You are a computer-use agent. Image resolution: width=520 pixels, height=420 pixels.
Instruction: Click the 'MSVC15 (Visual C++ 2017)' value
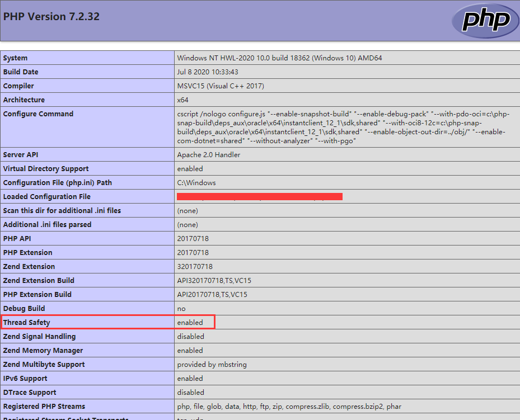[x=221, y=86]
